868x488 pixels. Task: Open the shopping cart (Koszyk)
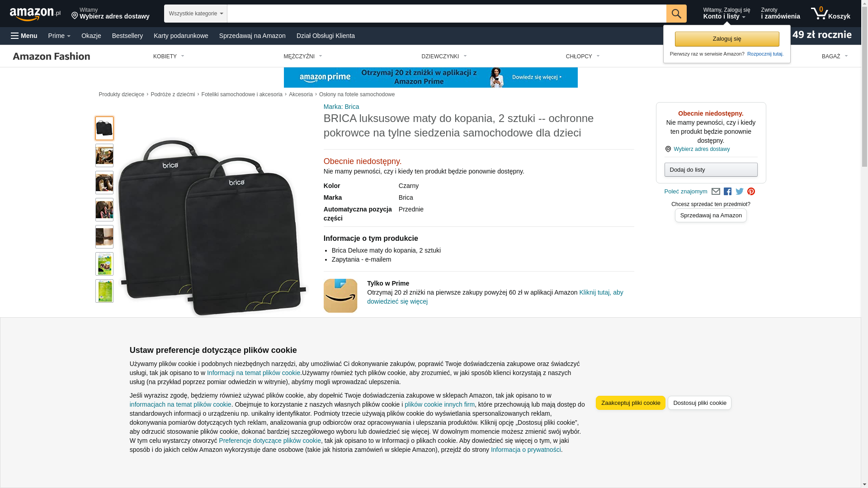pos(830,14)
